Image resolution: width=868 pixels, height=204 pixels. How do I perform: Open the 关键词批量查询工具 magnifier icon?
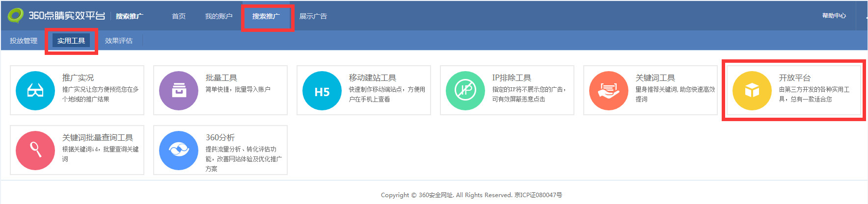pos(35,151)
